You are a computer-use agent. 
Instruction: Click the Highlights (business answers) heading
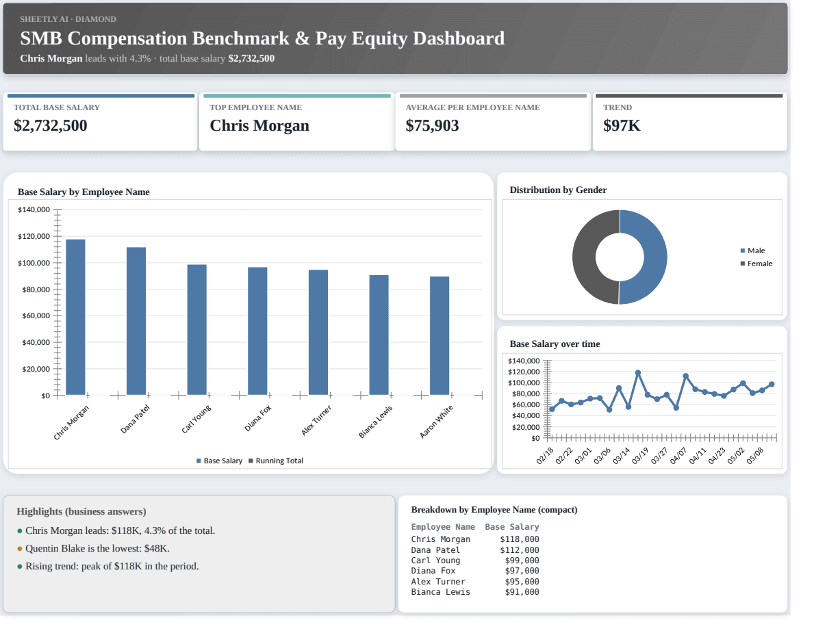[81, 511]
